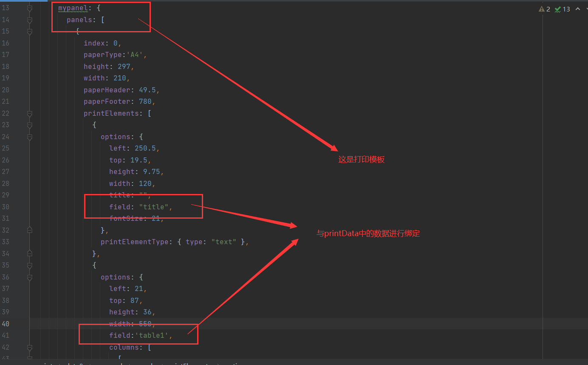Fold the object opening on line 15

pos(29,31)
